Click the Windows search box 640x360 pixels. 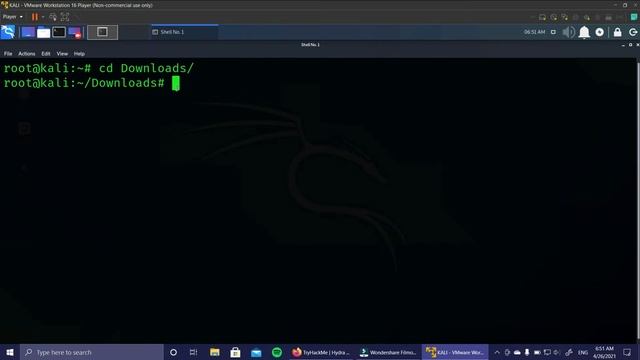pyautogui.click(x=91, y=352)
